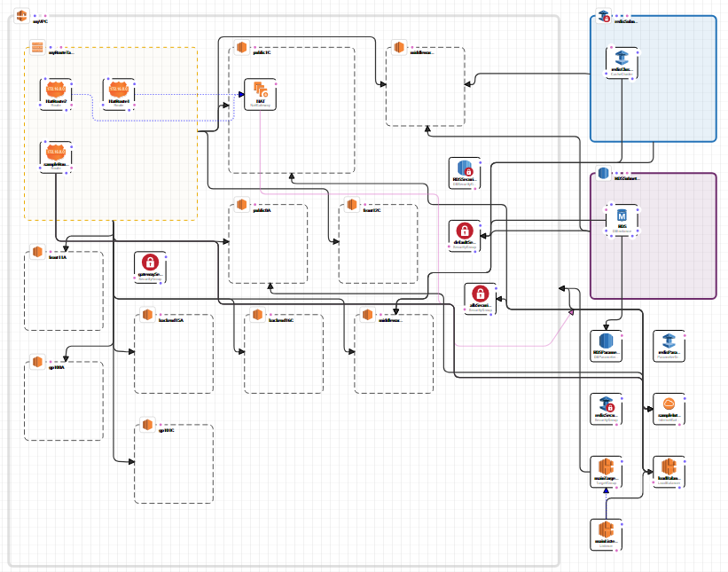
Task: Select the sampleInternetGateway node
Action: [x=669, y=409]
